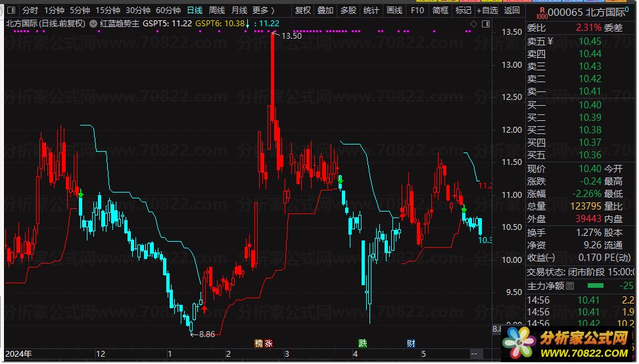Click the 13.50 high price label

point(291,36)
